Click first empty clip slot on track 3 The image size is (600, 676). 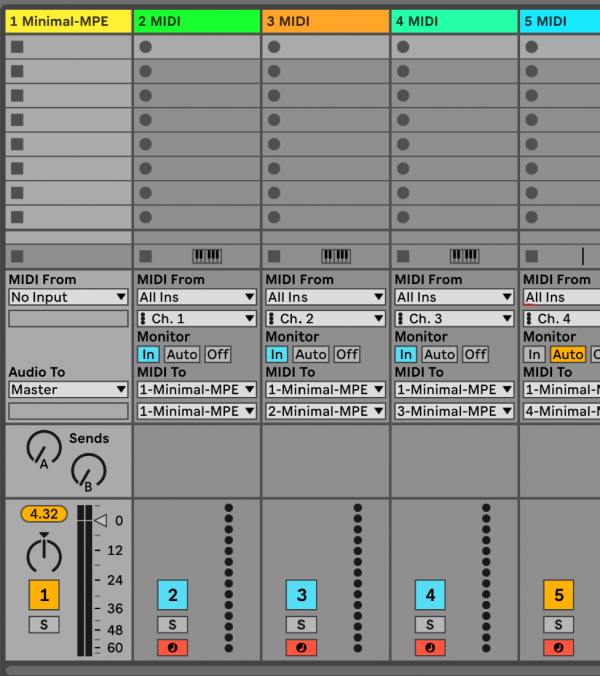pyautogui.click(x=325, y=47)
